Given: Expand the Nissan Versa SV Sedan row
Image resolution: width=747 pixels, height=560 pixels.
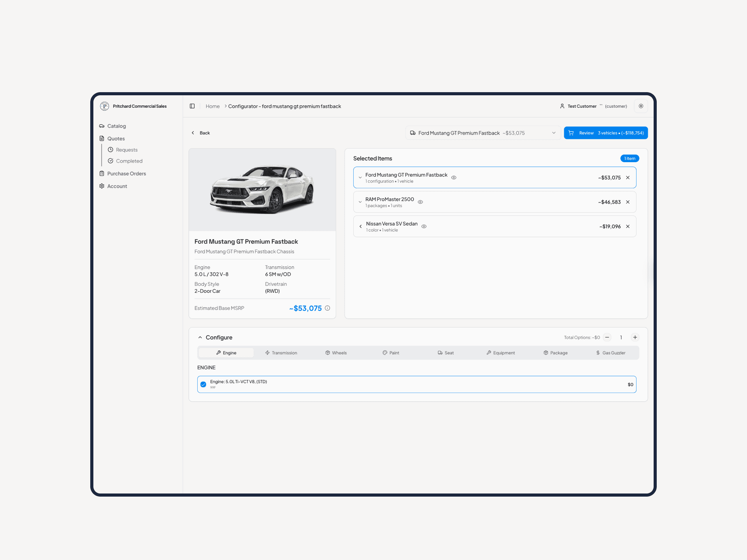Looking at the screenshot, I should tap(361, 226).
